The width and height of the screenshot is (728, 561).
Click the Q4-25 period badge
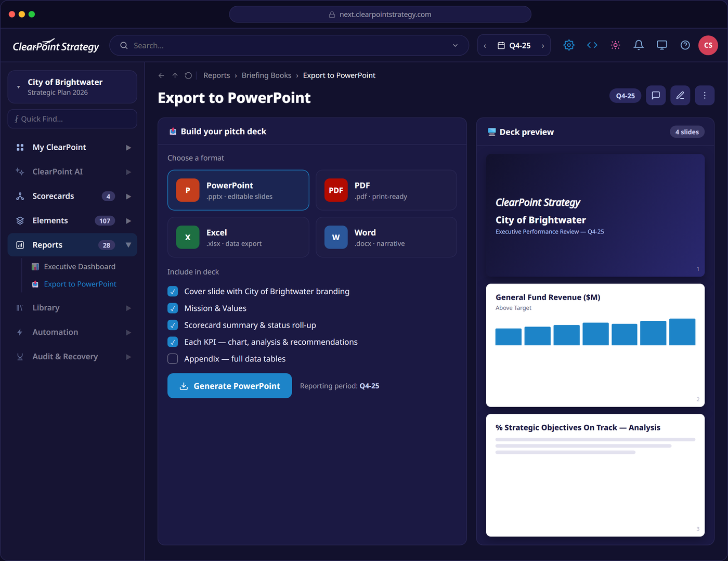tap(625, 96)
